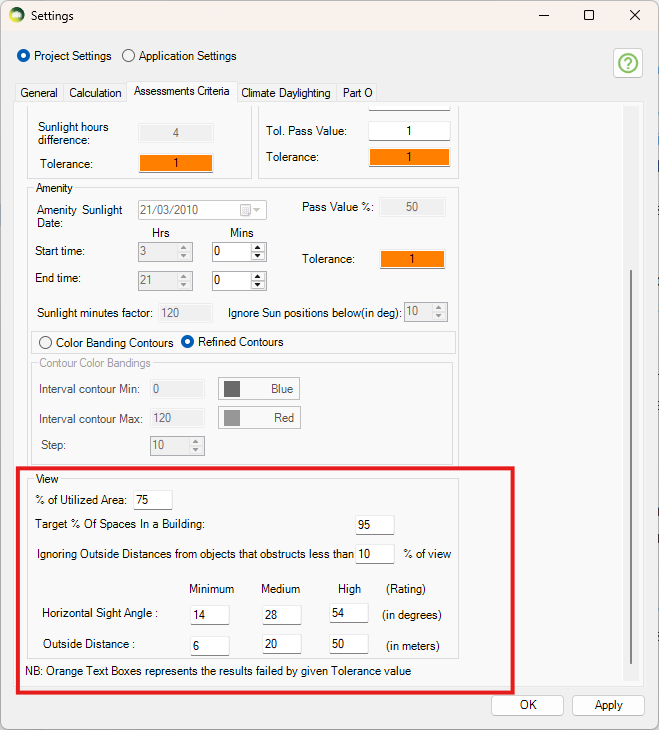The height and width of the screenshot is (730, 659).
Task: Click the % of Utilized Area field
Action: click(153, 500)
